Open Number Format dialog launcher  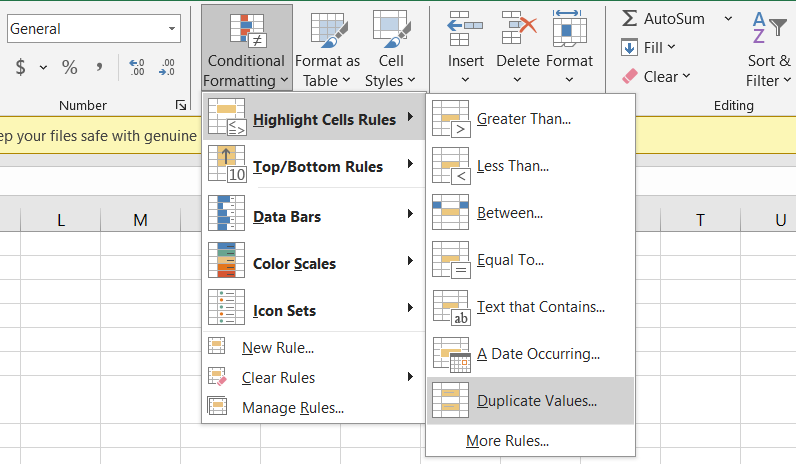tap(181, 105)
